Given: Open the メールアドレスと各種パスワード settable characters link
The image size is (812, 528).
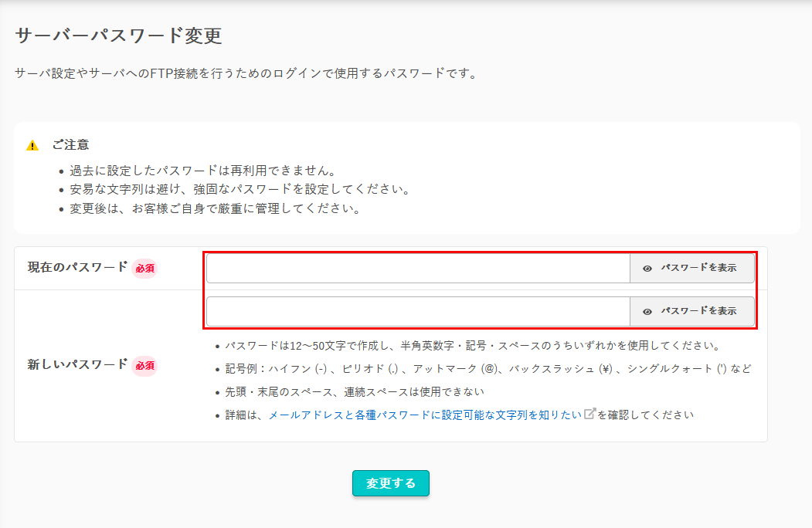Looking at the screenshot, I should [424, 415].
